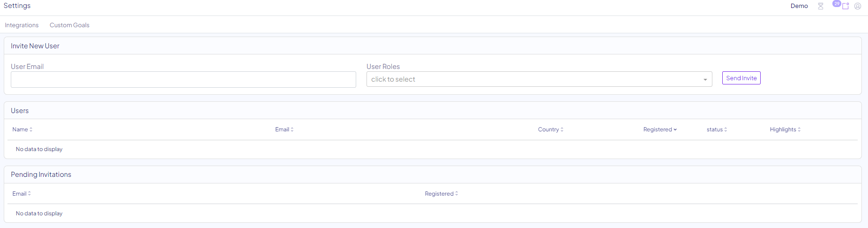Click the Invite New User heading

pyautogui.click(x=35, y=46)
